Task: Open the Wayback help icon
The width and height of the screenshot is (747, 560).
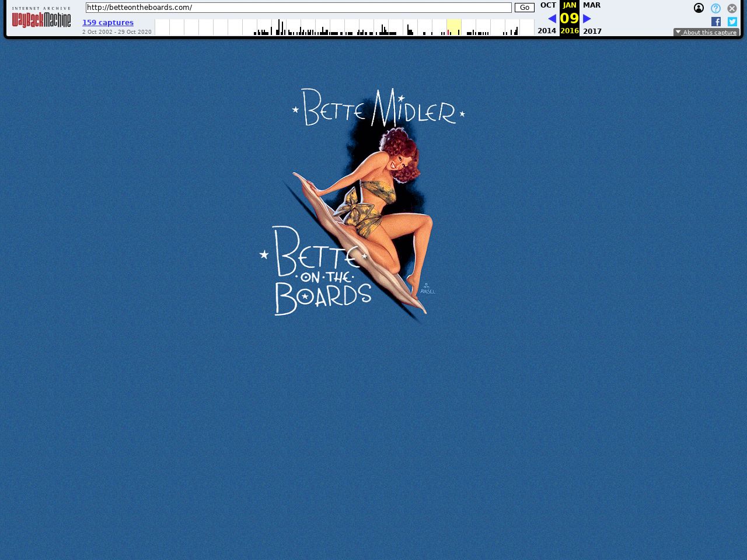Action: coord(715,8)
